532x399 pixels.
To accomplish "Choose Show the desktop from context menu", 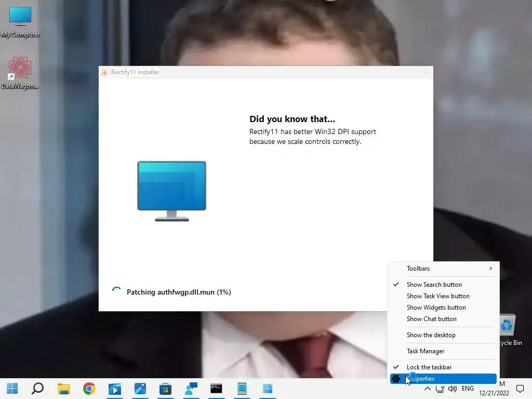I will click(443, 335).
